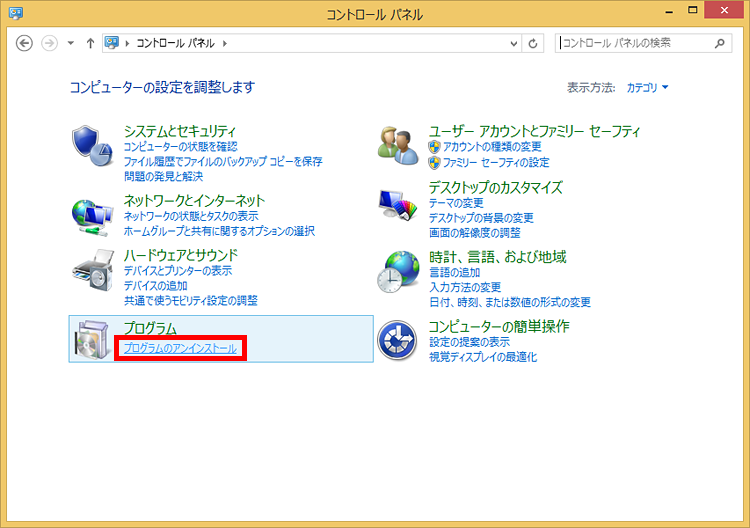Click the Programs category icon

(94, 340)
